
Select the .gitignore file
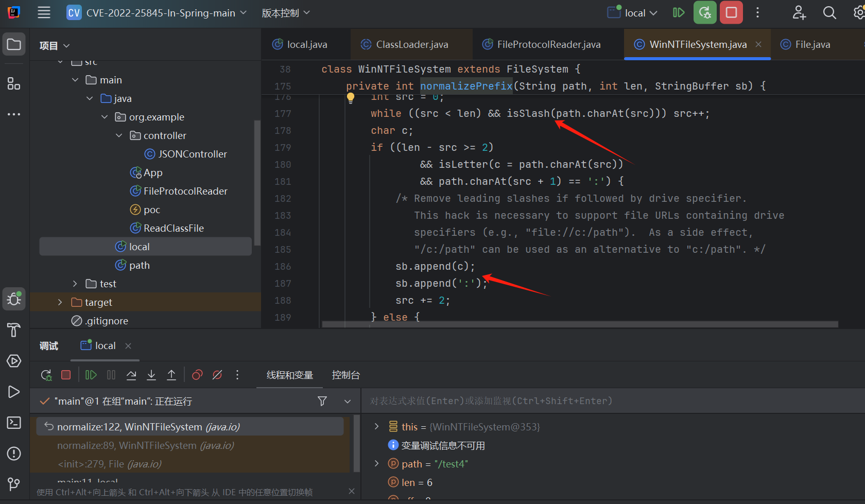click(100, 321)
